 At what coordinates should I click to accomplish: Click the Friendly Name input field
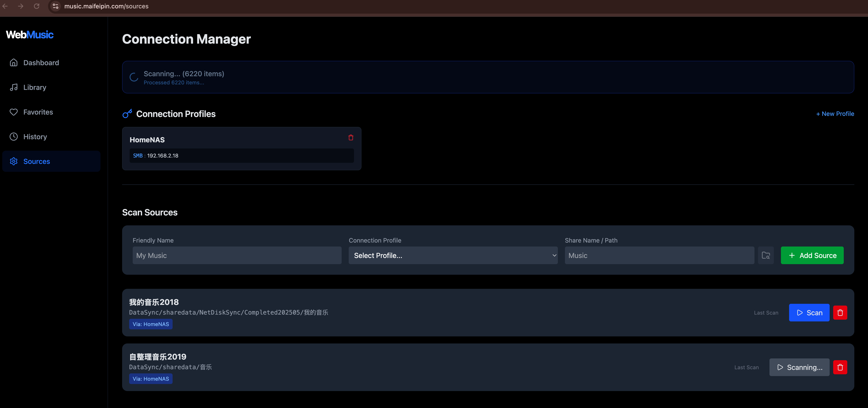click(x=237, y=255)
